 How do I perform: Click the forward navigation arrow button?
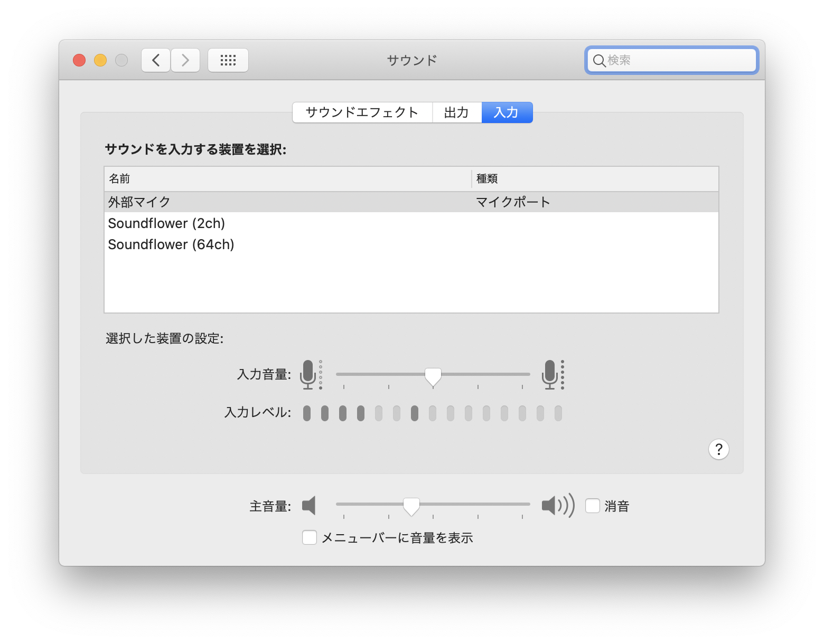pyautogui.click(x=185, y=60)
